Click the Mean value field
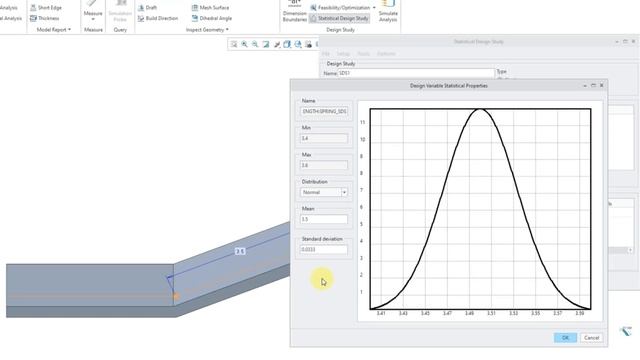This screenshot has width=640, height=360. click(324, 219)
